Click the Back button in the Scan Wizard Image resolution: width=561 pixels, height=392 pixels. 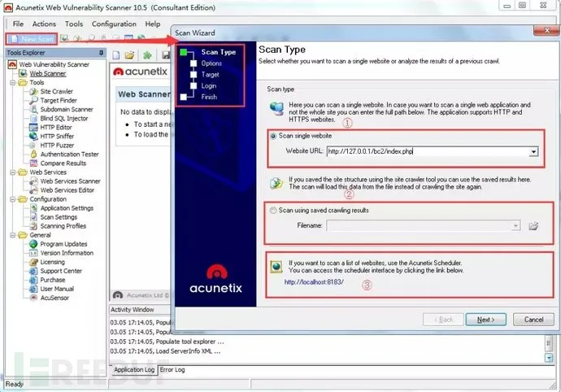[443, 320]
